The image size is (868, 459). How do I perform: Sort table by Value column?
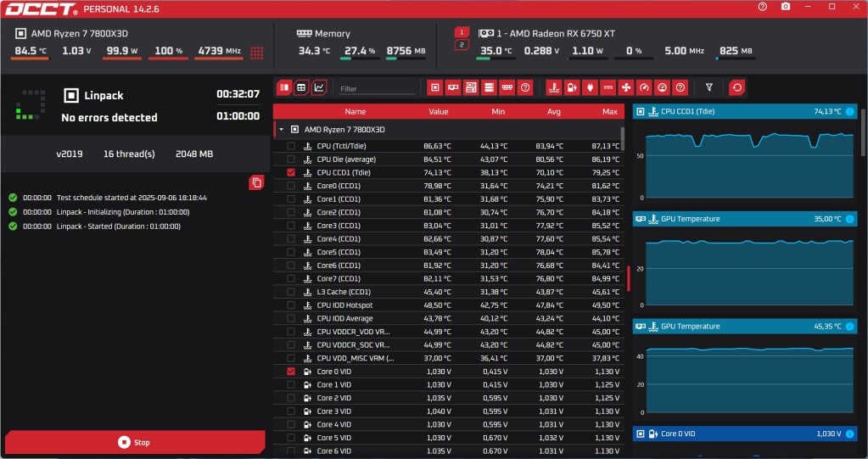click(x=439, y=111)
